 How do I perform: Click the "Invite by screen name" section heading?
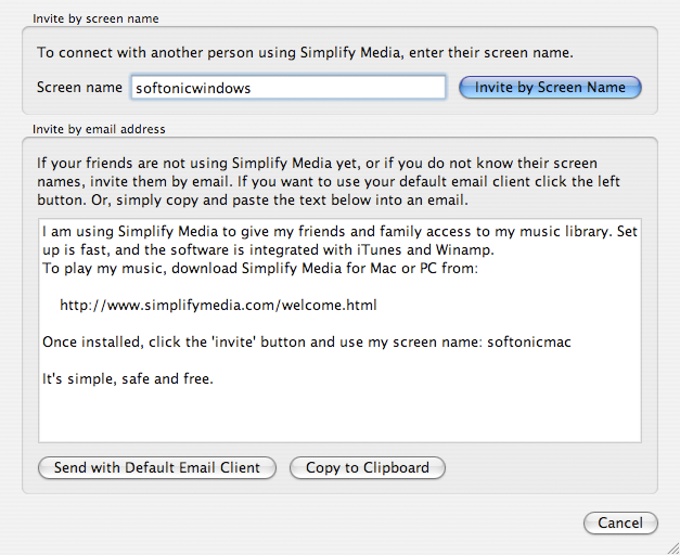coord(96,19)
